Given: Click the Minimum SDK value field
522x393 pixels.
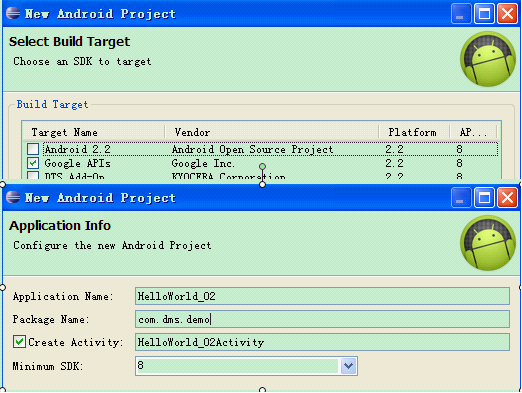Looking at the screenshot, I should pyautogui.click(x=238, y=366).
